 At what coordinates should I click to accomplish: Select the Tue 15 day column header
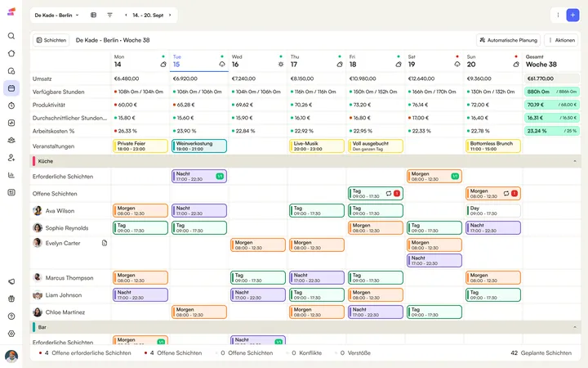pos(198,61)
